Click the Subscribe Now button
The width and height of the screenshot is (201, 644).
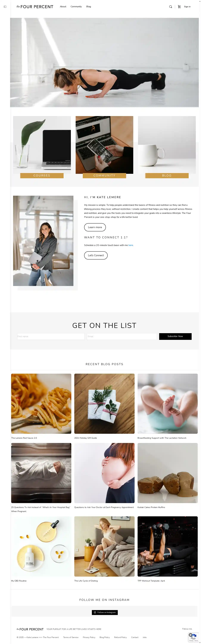[x=175, y=336]
